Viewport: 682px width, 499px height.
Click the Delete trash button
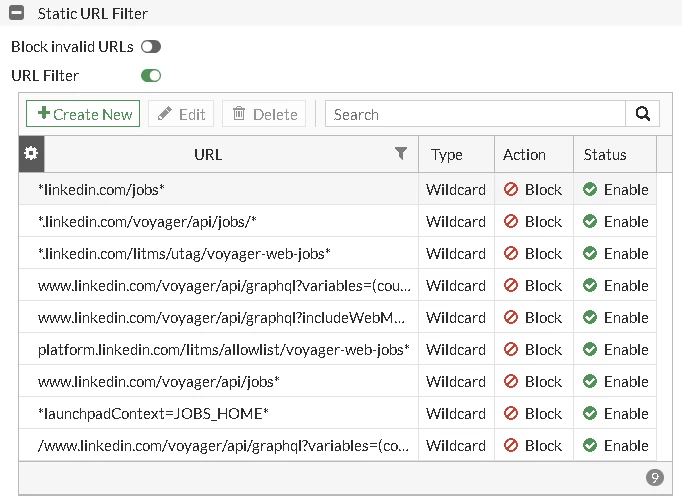[264, 114]
